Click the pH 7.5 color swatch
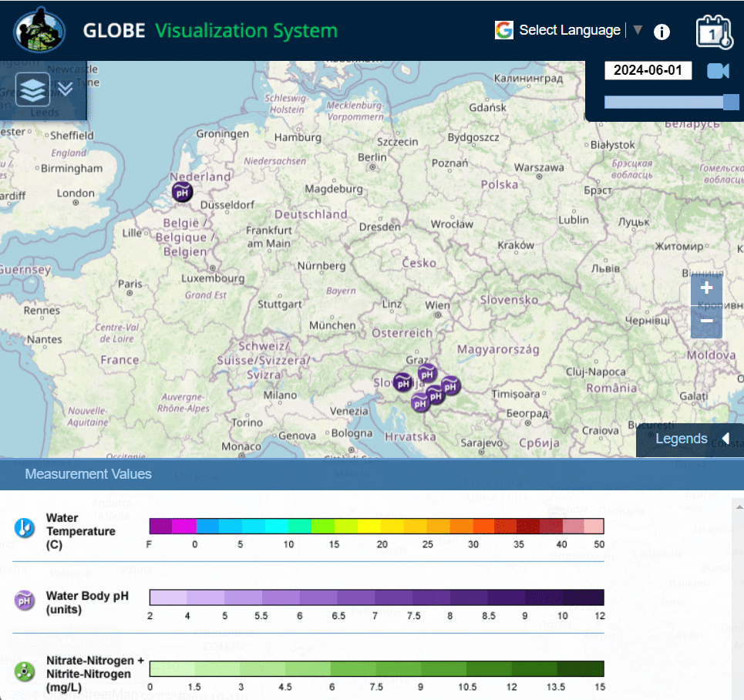The height and width of the screenshot is (700, 744). (x=431, y=597)
